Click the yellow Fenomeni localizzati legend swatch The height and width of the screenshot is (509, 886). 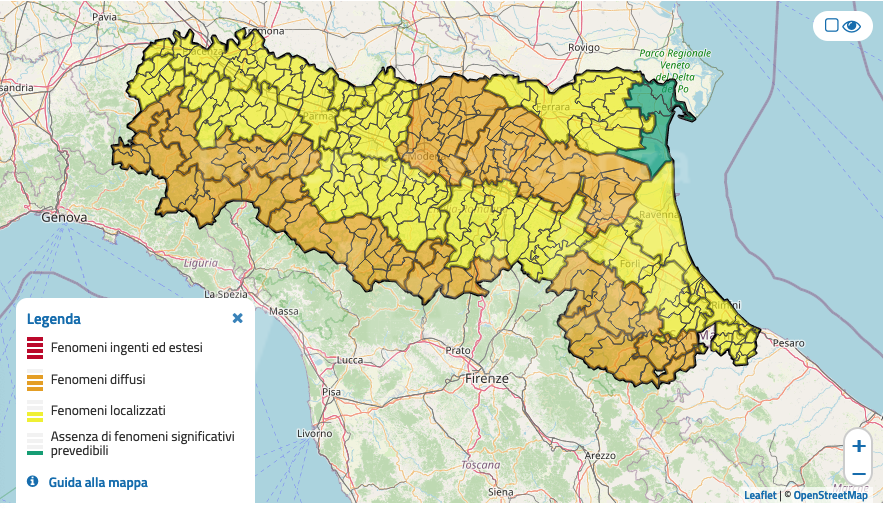point(35,411)
